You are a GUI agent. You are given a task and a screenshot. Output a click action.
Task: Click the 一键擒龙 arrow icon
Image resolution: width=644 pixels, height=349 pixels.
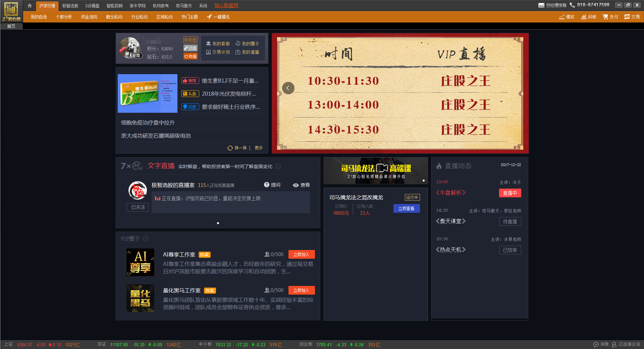(209, 17)
